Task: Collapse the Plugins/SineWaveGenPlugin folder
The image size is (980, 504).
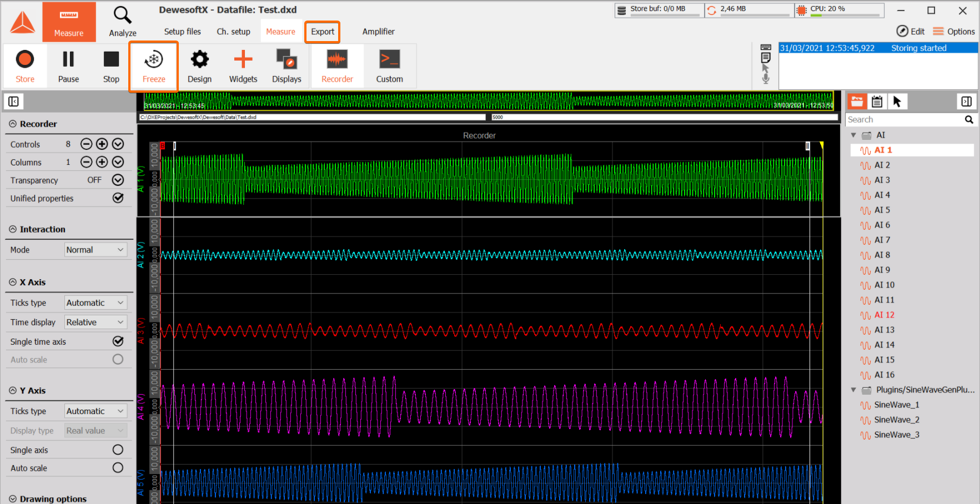Action: point(854,390)
